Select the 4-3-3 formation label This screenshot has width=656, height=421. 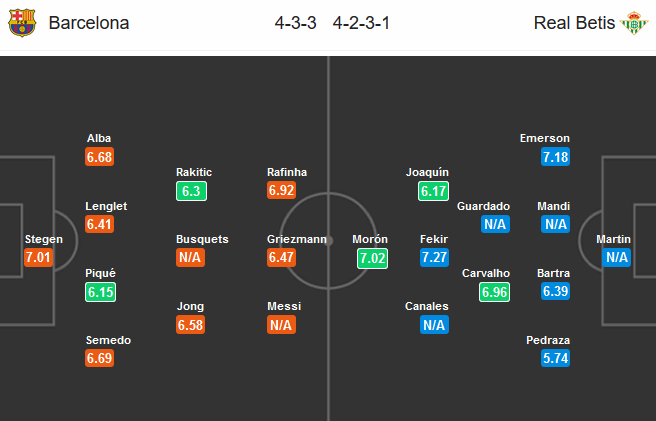tap(295, 23)
